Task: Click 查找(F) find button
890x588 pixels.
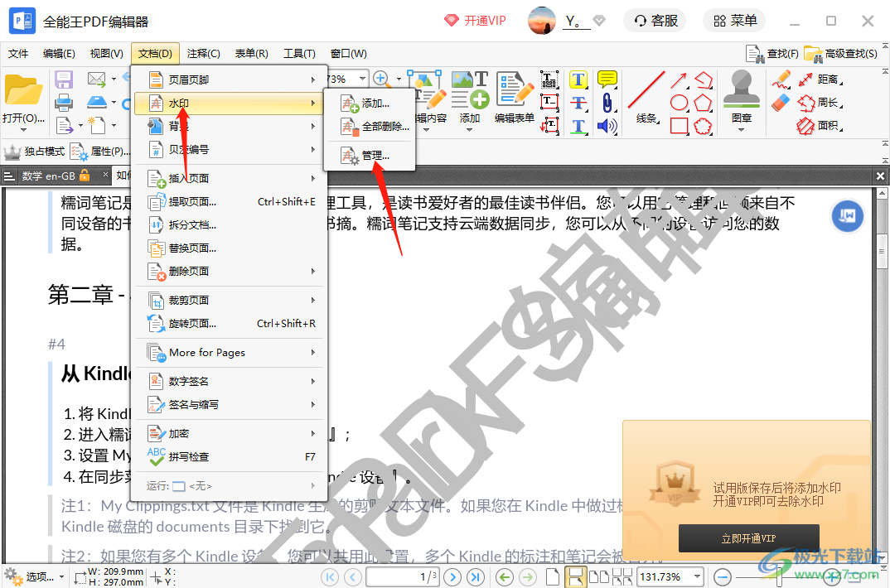Action: [x=772, y=54]
